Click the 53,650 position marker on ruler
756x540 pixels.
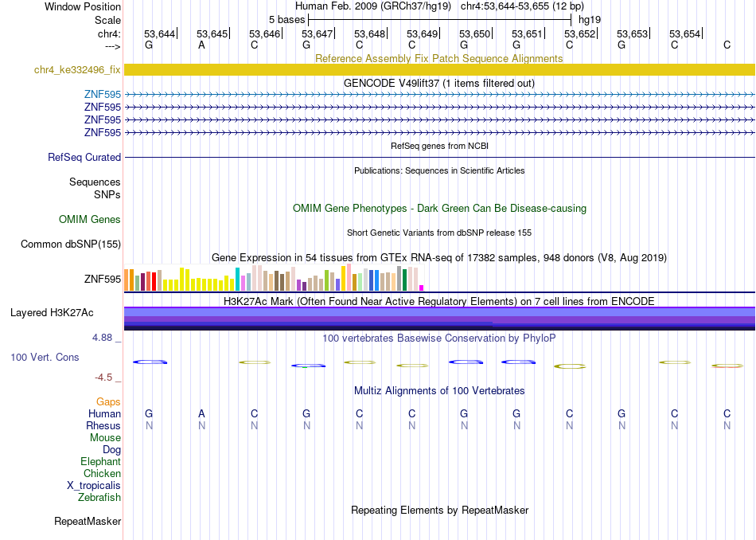click(474, 33)
